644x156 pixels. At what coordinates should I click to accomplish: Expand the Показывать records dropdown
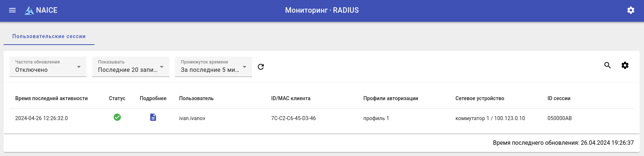tap(131, 67)
